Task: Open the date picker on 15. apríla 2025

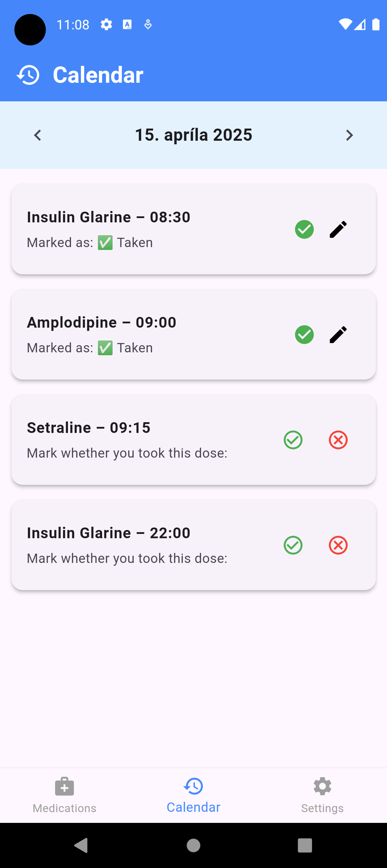Action: [x=193, y=135]
